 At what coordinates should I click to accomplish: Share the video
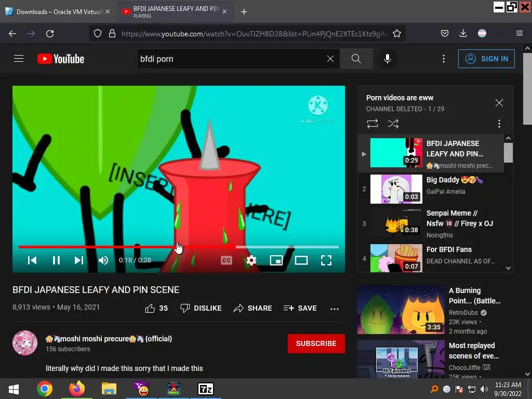pyautogui.click(x=253, y=308)
